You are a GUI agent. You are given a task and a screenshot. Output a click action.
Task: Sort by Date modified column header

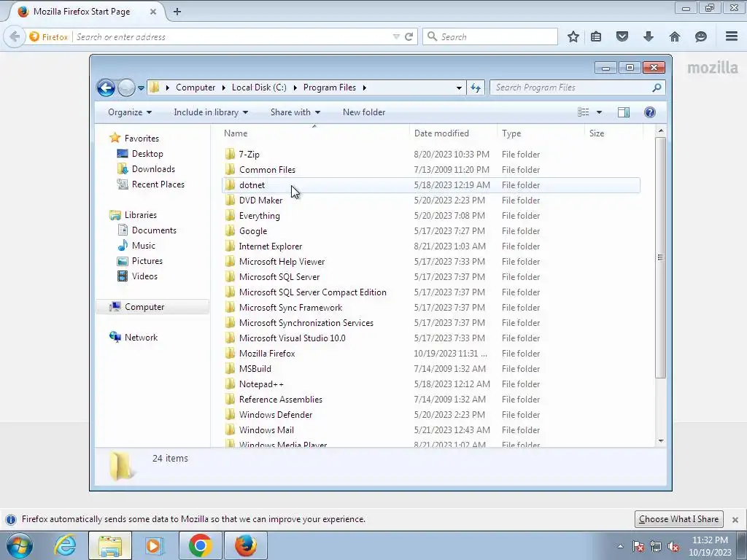pos(452,133)
